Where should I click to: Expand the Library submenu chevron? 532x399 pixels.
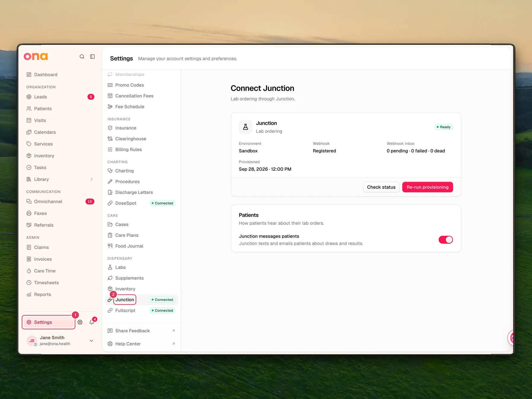92,179
